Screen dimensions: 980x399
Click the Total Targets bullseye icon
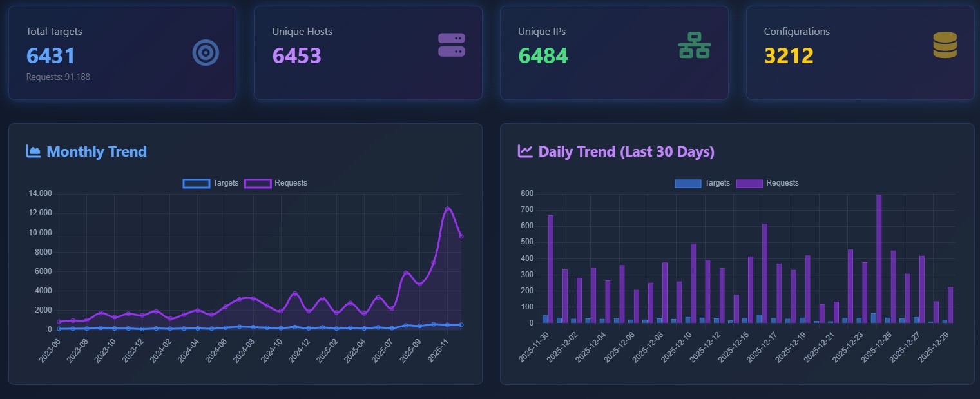[206, 53]
